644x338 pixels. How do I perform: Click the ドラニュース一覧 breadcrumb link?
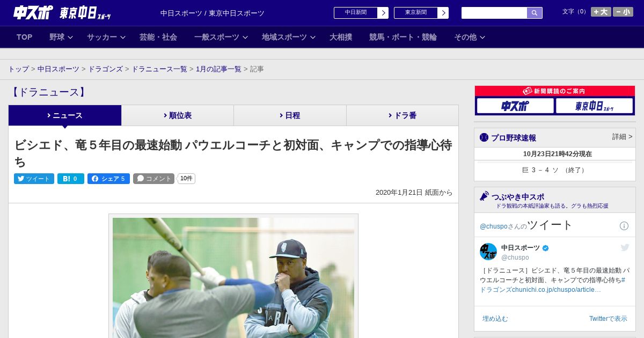click(159, 69)
